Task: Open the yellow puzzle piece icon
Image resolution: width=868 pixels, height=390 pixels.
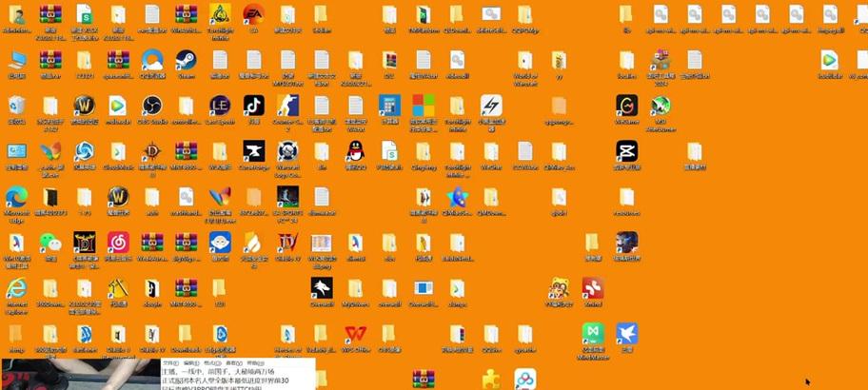Action: click(x=491, y=380)
